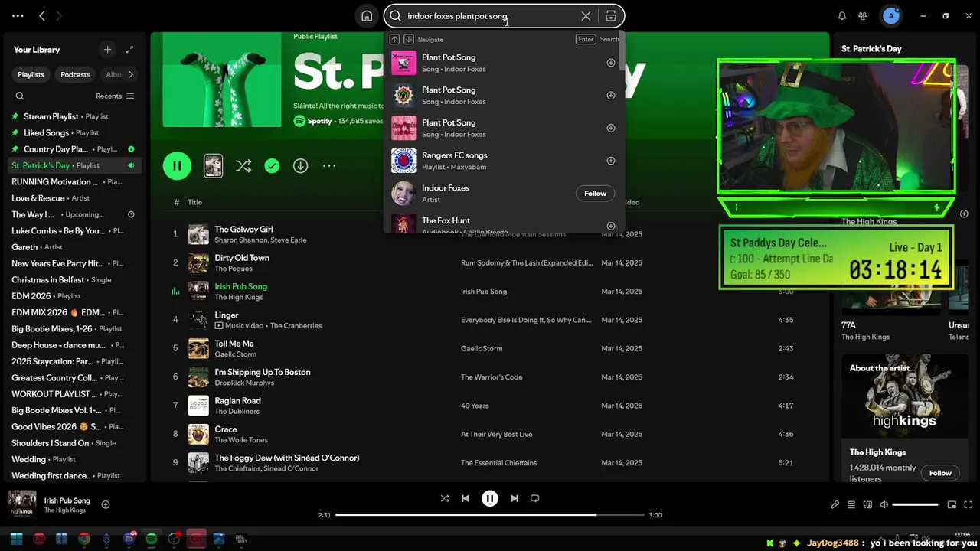Navigate back with the left arrow
Screen dimensions: 980x551
pyautogui.click(x=42, y=16)
